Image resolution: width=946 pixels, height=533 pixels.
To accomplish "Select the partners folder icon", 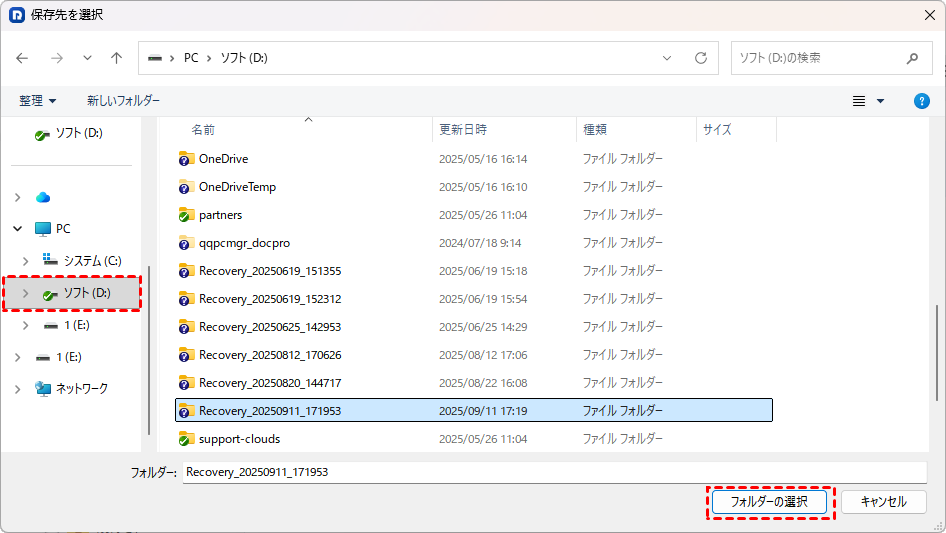I will [x=186, y=215].
